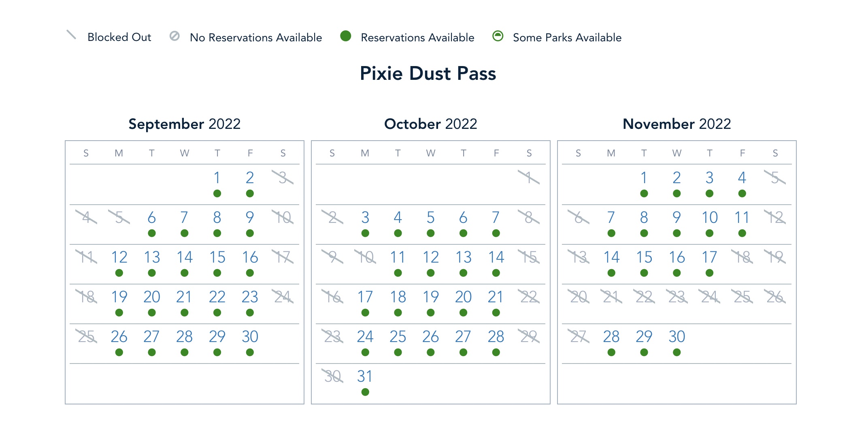
Task: Pick November 10 on the calendar
Action: click(709, 218)
